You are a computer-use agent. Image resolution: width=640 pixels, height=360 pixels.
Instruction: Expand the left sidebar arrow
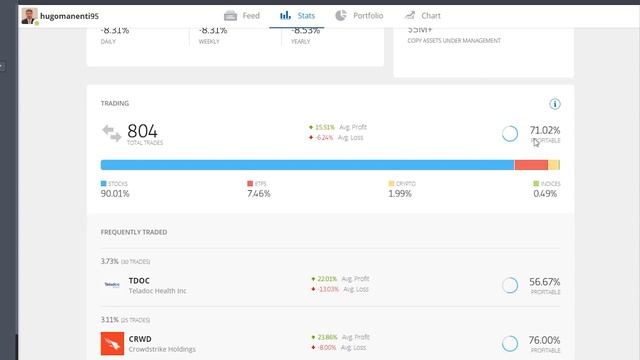2,65
